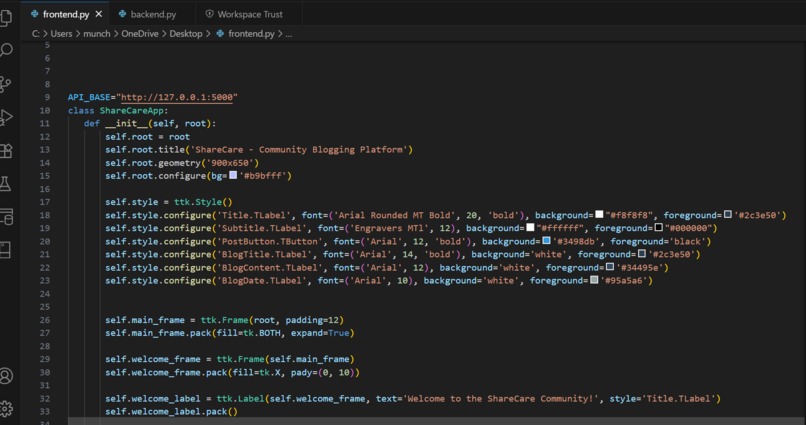Click line number 10 in the gutter
806x425 pixels.
point(45,110)
